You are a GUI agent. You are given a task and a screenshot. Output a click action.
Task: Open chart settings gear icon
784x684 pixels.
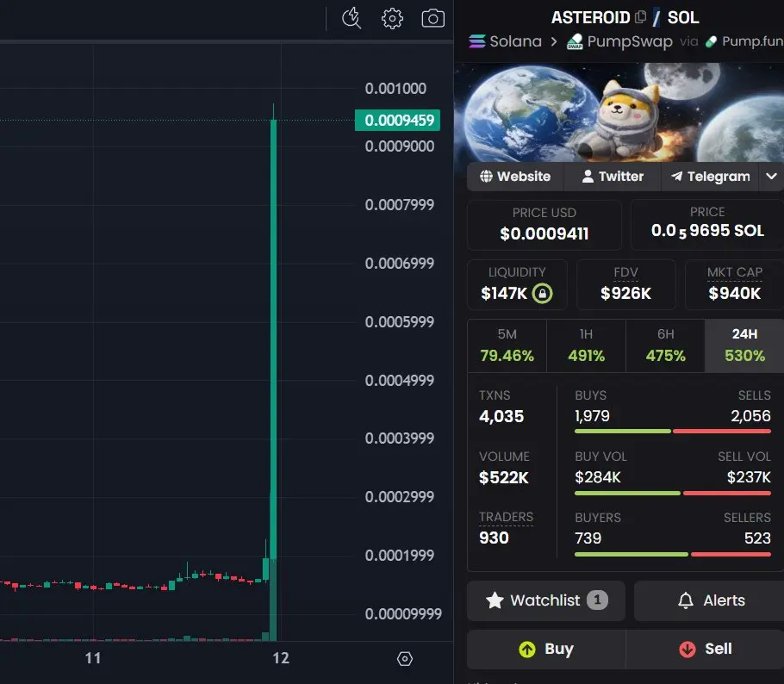[x=392, y=18]
